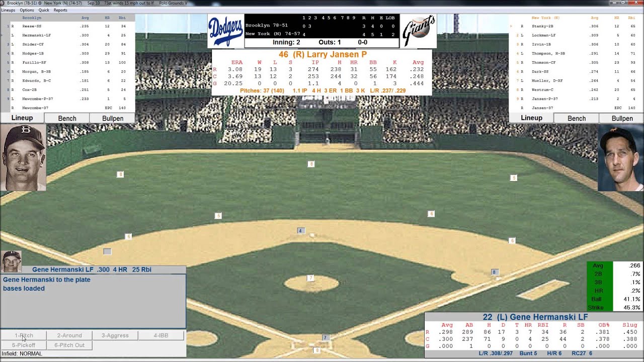Select the shortstop marker showing 5
Image resolution: width=644 pixels, height=362 pixels.
click(x=218, y=216)
